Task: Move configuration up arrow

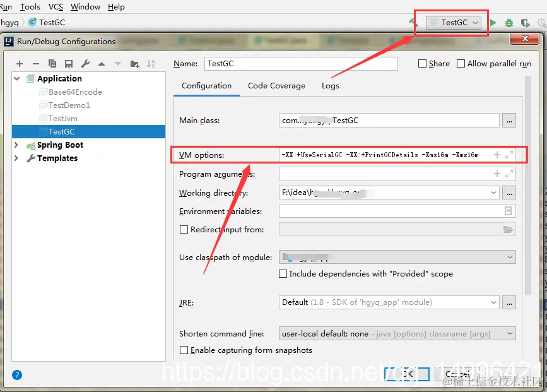Action: pyautogui.click(x=102, y=64)
